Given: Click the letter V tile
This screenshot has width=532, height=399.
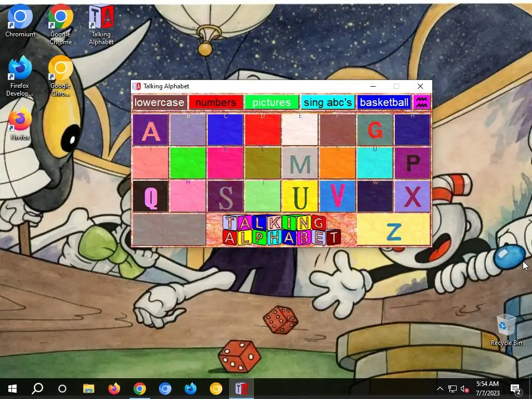Looking at the screenshot, I should (x=337, y=196).
